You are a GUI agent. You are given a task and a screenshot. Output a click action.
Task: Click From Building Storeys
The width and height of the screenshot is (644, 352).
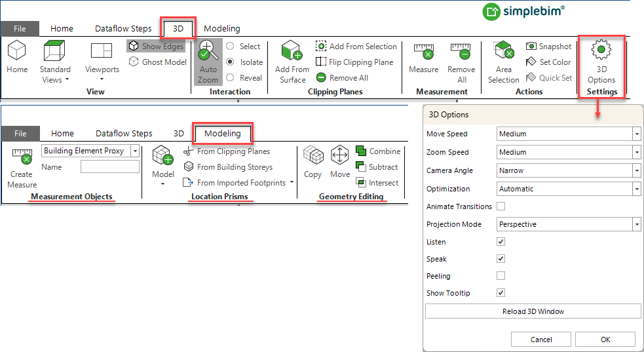pyautogui.click(x=228, y=167)
